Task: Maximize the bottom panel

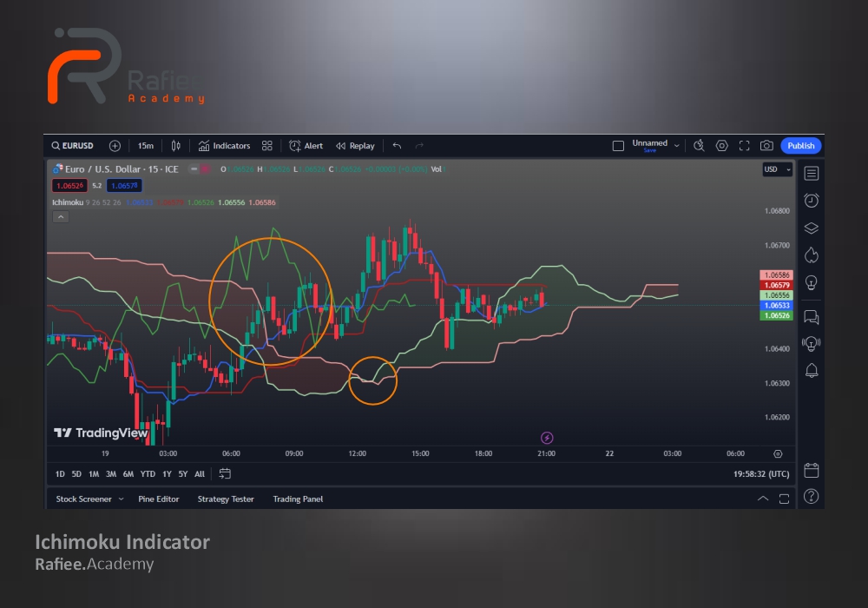Action: click(784, 499)
